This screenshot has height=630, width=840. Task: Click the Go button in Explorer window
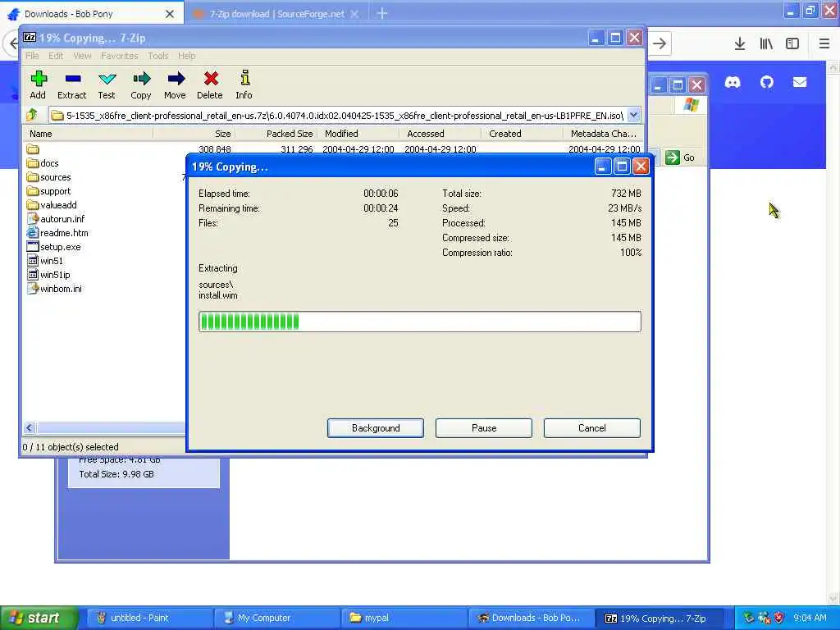(680, 157)
